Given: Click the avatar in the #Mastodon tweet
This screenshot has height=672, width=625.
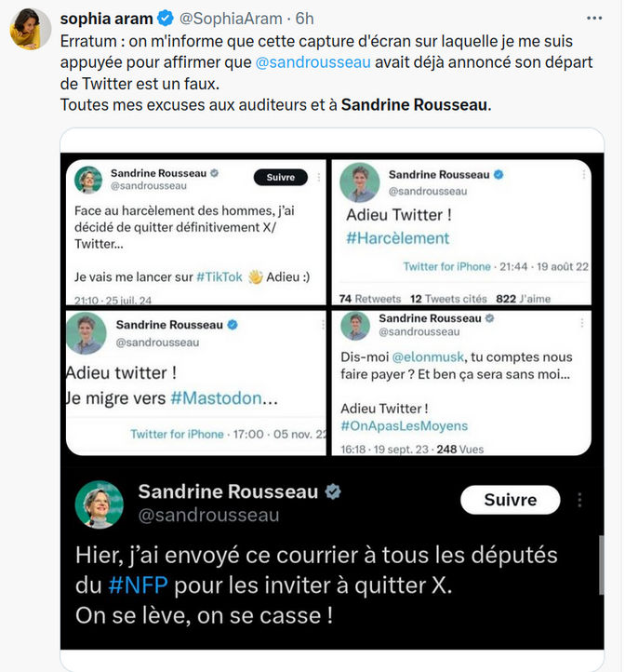Looking at the screenshot, I should [x=86, y=333].
